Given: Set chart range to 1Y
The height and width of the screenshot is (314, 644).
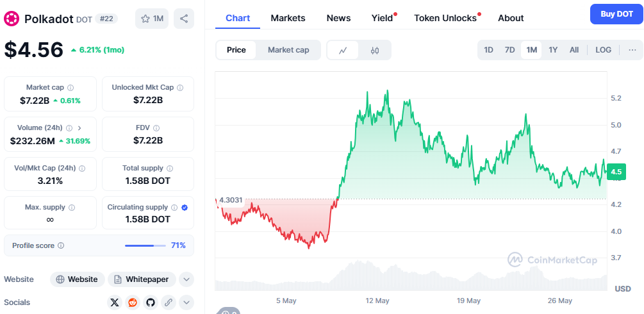Looking at the screenshot, I should (x=553, y=50).
